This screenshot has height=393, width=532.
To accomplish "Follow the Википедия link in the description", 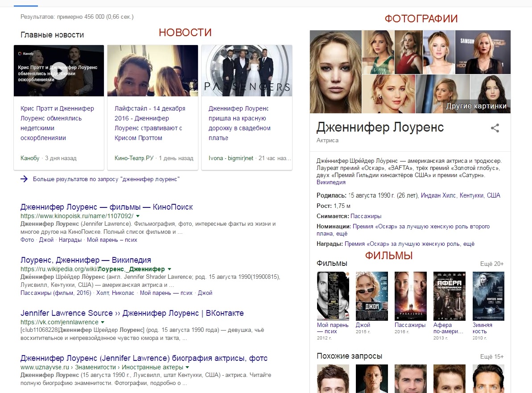I will [x=331, y=182].
